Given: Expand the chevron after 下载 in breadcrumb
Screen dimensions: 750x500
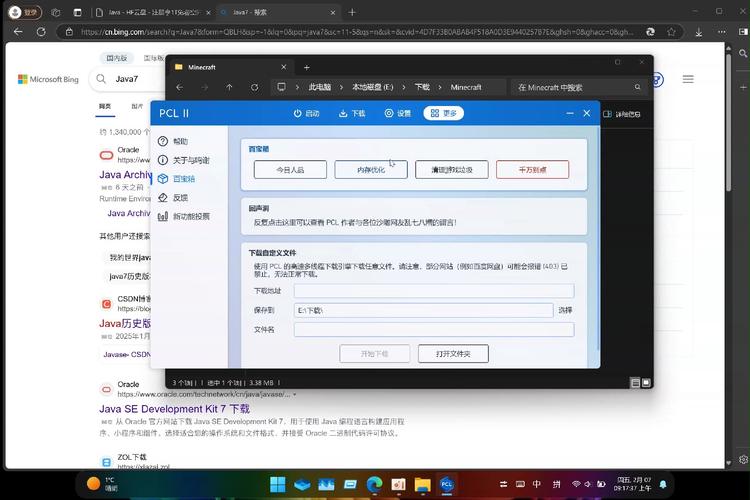Looking at the screenshot, I should coord(440,87).
